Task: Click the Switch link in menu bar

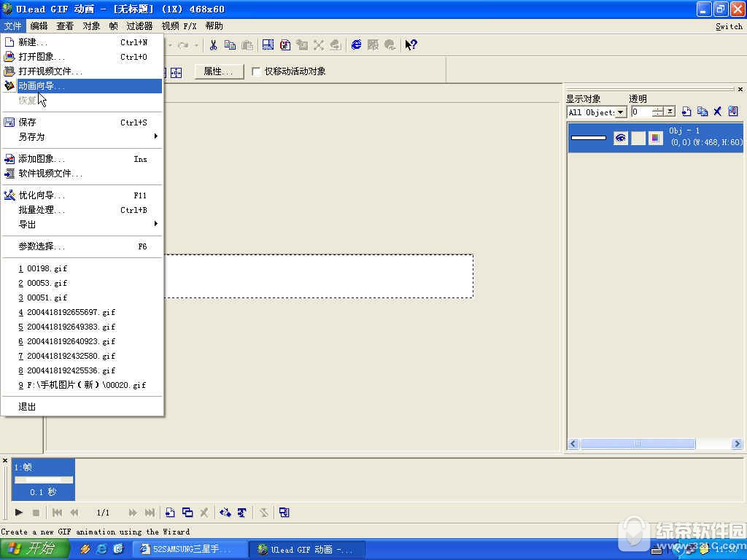Action: coord(729,26)
